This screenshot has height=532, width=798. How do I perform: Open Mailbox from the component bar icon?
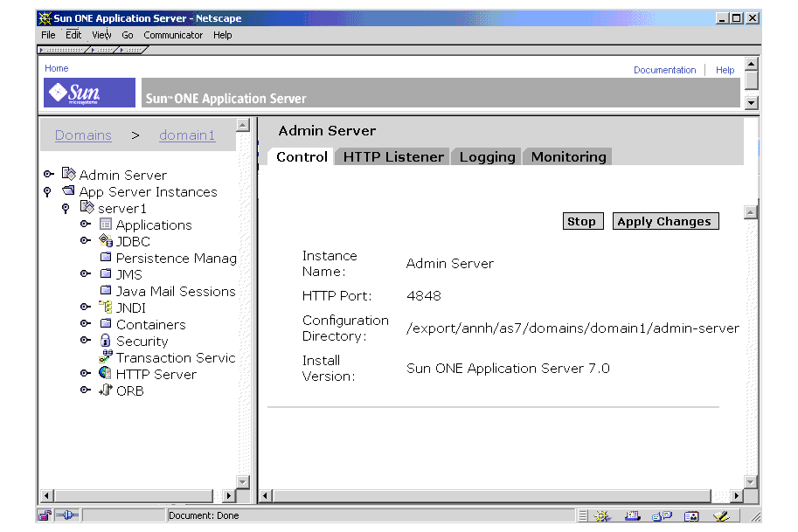pyautogui.click(x=632, y=516)
